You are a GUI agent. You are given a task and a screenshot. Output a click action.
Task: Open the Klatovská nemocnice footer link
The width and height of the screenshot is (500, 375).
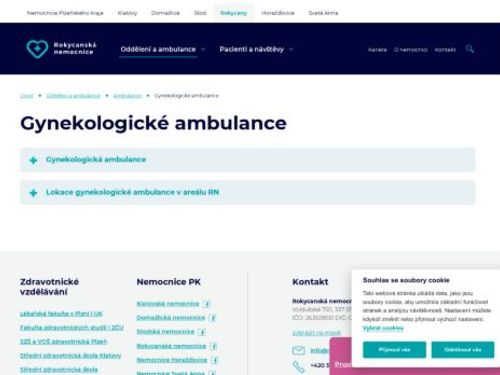coord(168,304)
